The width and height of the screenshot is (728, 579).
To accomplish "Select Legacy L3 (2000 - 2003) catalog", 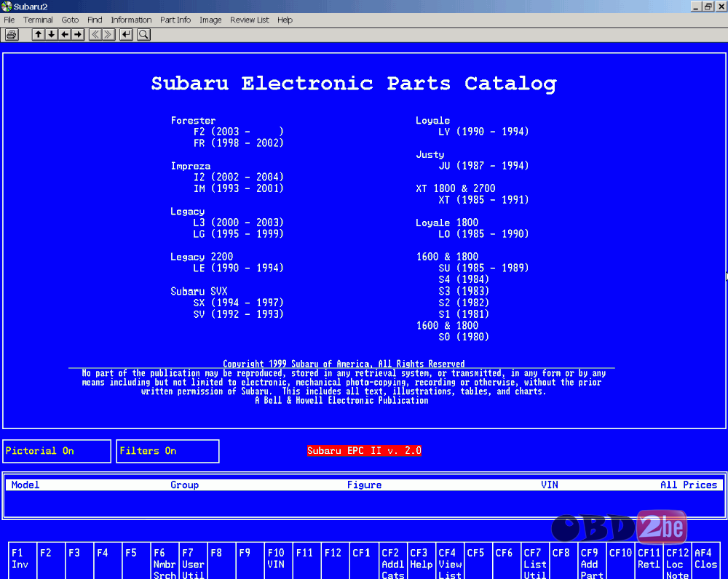I will tap(239, 223).
